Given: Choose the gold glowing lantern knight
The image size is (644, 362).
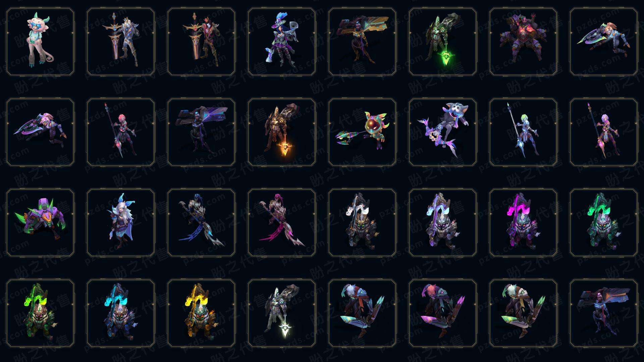Looking at the screenshot, I should (282, 132).
